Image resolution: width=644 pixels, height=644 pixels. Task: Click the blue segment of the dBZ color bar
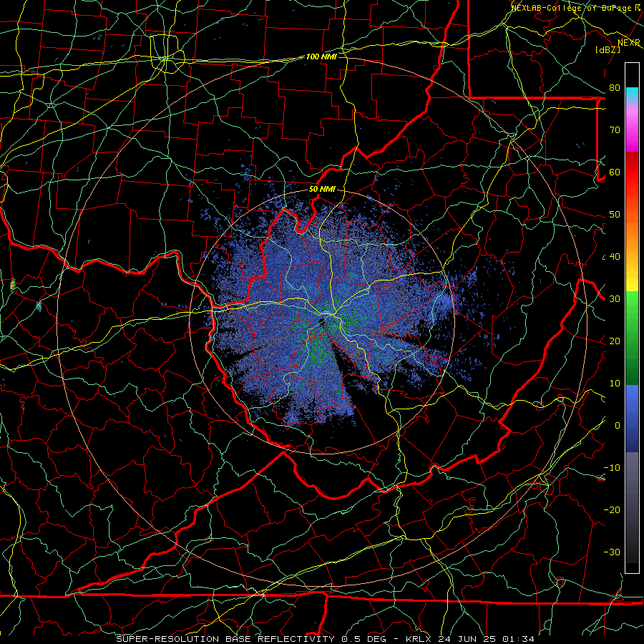pos(632,418)
